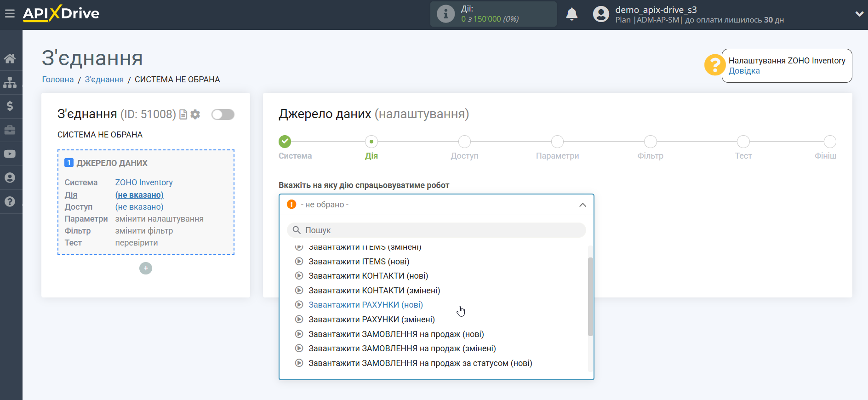Click the connection notes document icon
868x400 pixels.
[x=183, y=114]
